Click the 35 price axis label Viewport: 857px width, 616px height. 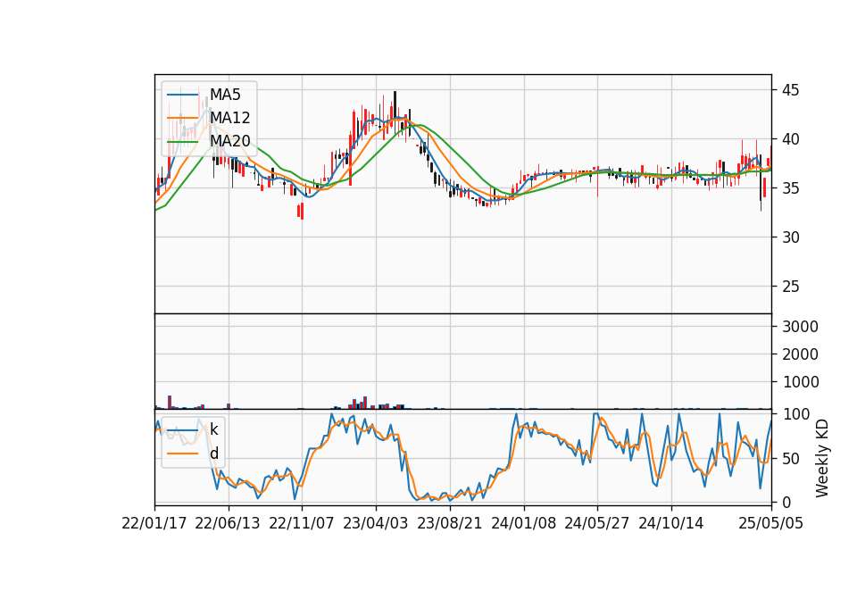pyautogui.click(x=791, y=188)
